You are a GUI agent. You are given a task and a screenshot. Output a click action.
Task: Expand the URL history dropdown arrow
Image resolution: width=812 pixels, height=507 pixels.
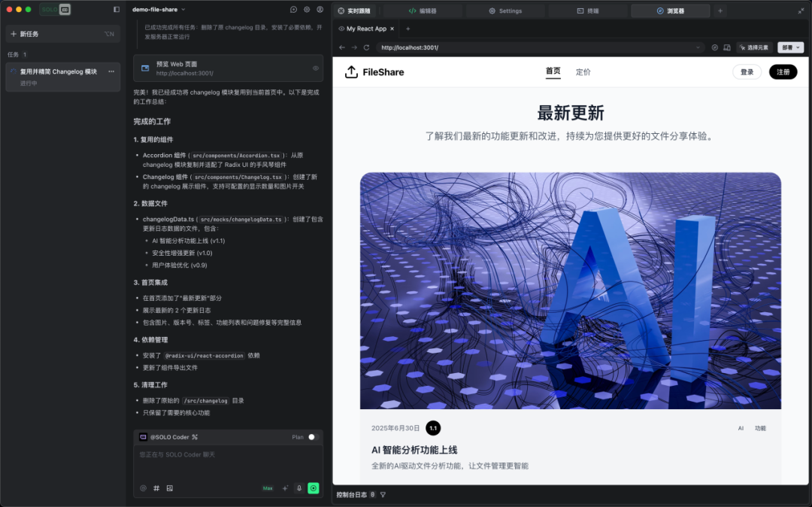point(698,47)
